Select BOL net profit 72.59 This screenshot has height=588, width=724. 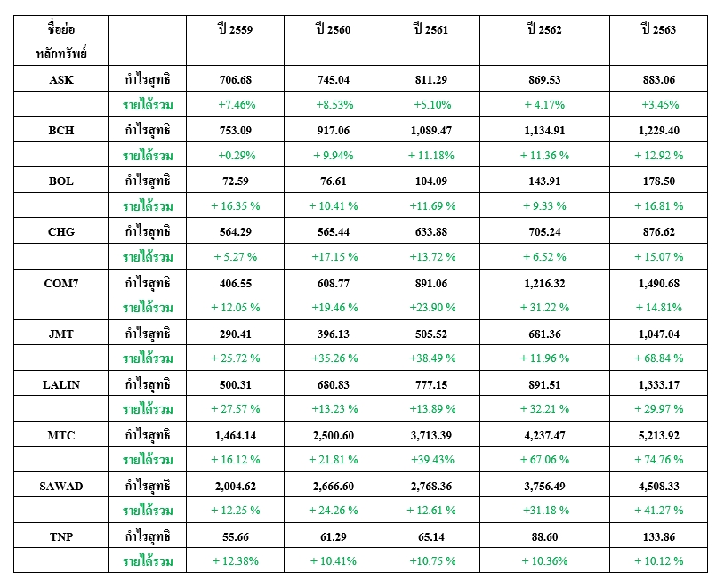pos(236,181)
